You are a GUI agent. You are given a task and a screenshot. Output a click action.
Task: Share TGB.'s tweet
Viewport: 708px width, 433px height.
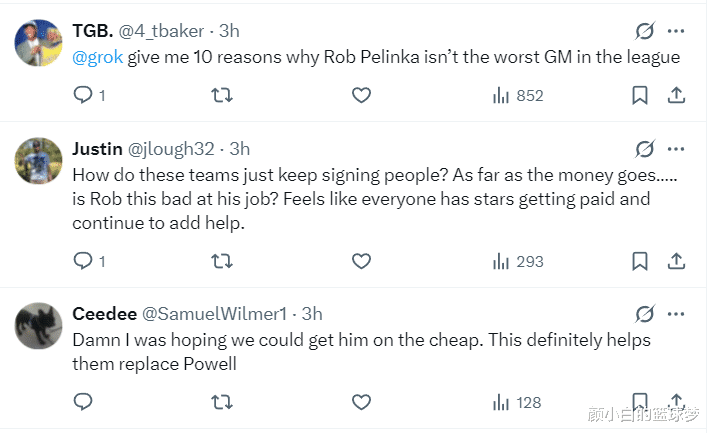[676, 96]
